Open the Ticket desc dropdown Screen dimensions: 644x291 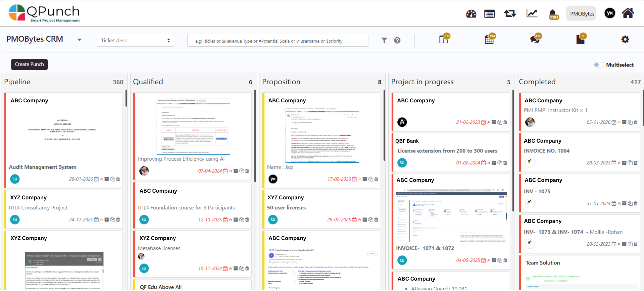coord(135,41)
